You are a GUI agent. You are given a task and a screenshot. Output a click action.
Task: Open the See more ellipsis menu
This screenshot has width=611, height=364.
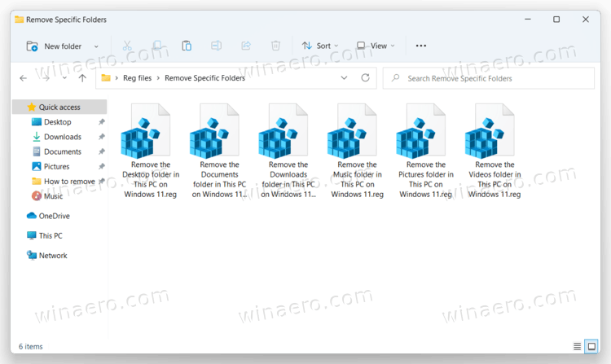(x=421, y=46)
